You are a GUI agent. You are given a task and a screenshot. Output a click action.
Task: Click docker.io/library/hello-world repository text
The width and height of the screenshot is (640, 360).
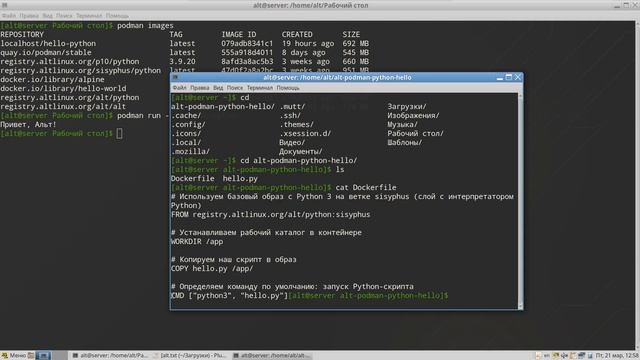pyautogui.click(x=63, y=88)
